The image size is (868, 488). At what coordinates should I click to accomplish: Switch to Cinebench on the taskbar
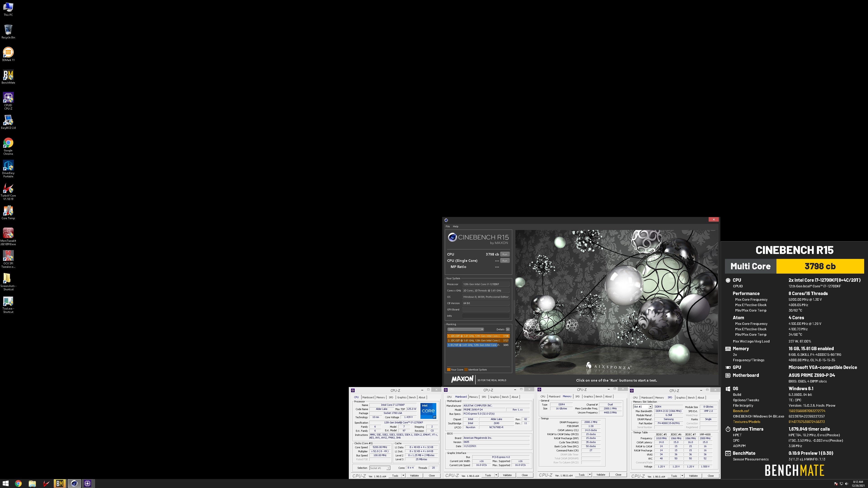point(74,483)
